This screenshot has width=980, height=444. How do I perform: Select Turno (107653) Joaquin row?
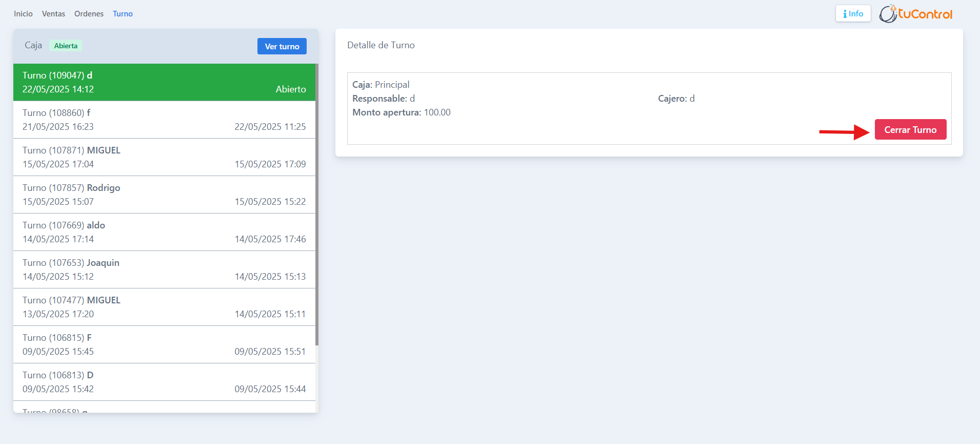(x=164, y=269)
